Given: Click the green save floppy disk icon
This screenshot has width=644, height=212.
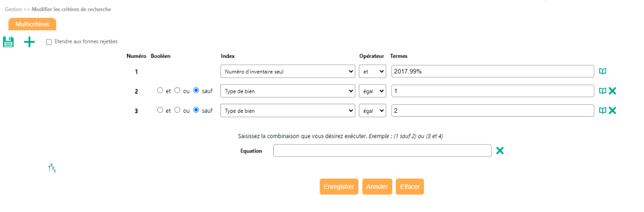Looking at the screenshot, I should [8, 42].
